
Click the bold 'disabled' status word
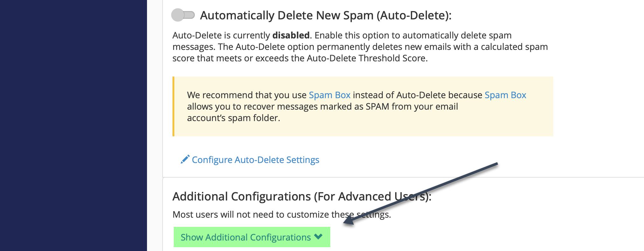(291, 35)
